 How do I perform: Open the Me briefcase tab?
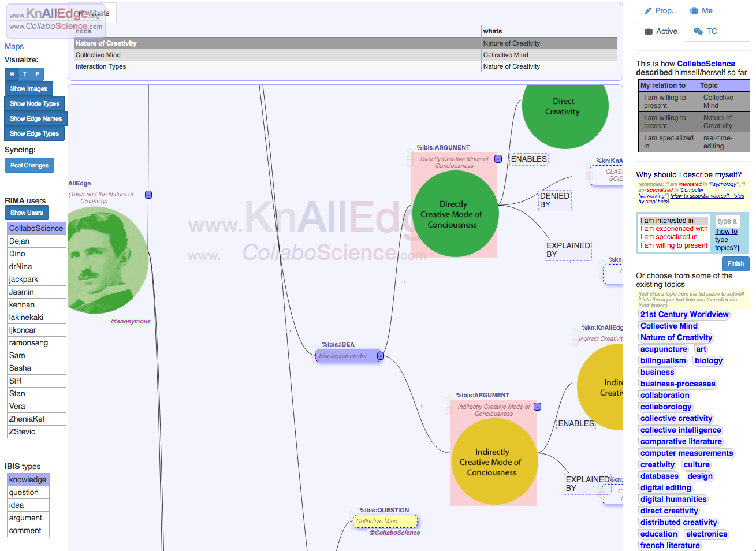[701, 10]
